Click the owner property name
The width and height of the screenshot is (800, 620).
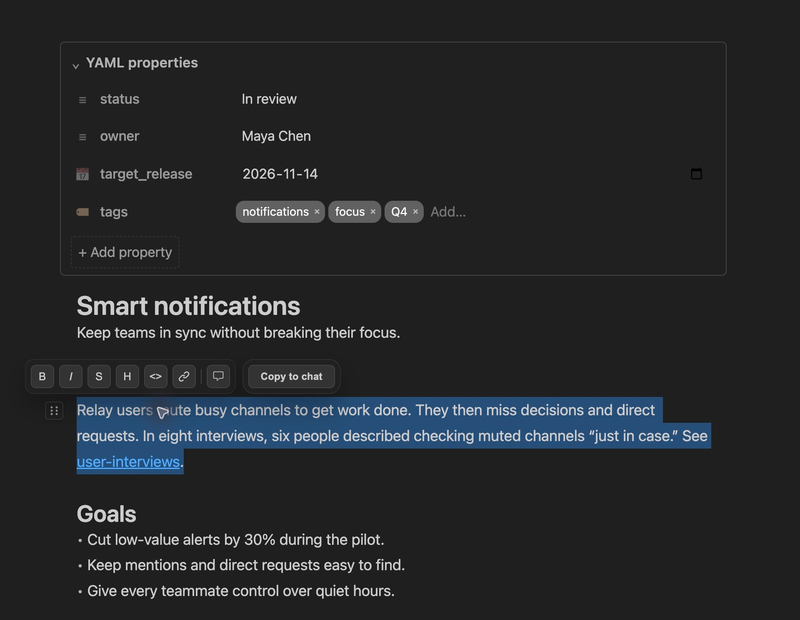[119, 136]
